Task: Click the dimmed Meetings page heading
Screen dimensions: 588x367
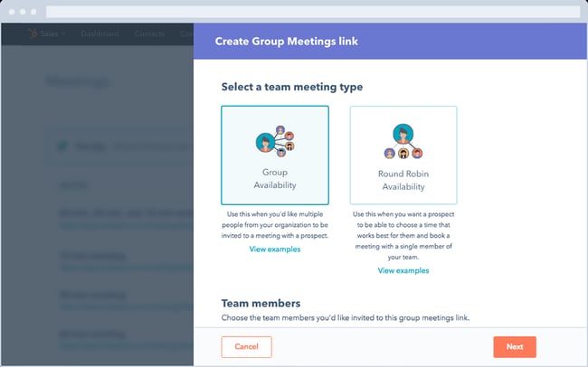Action: 81,82
